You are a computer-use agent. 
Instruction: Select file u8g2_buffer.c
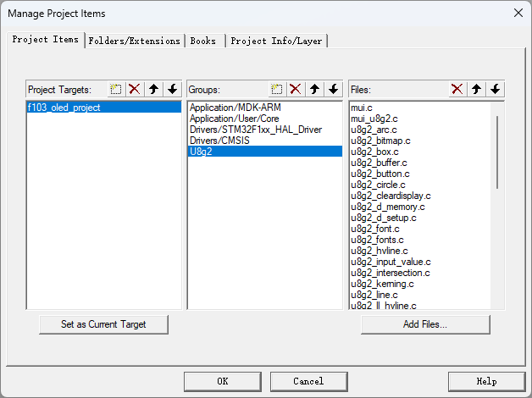click(420, 163)
